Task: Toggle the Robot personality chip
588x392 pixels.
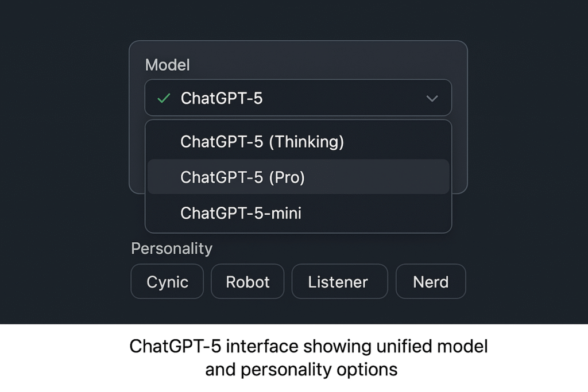Action: [x=247, y=282]
